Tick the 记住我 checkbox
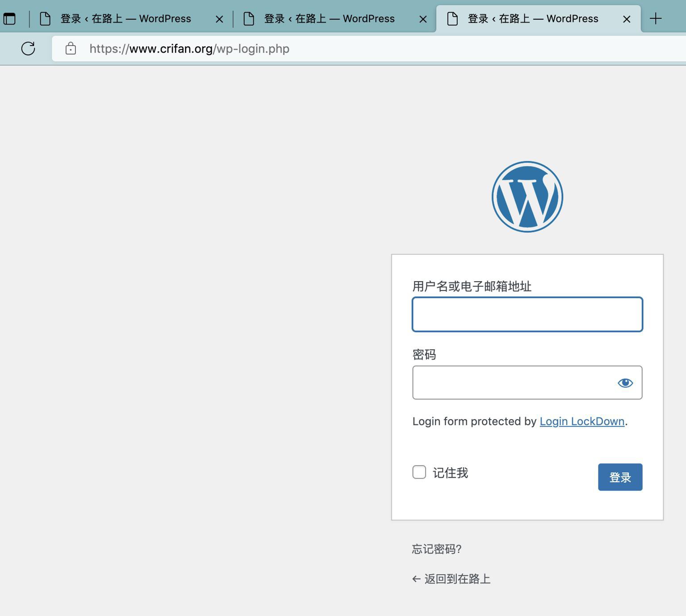 [x=419, y=472]
